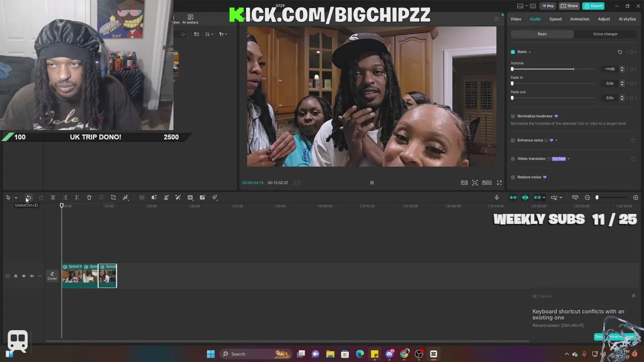
Task: Click the preview snapshot focus icon
Action: (x=474, y=183)
